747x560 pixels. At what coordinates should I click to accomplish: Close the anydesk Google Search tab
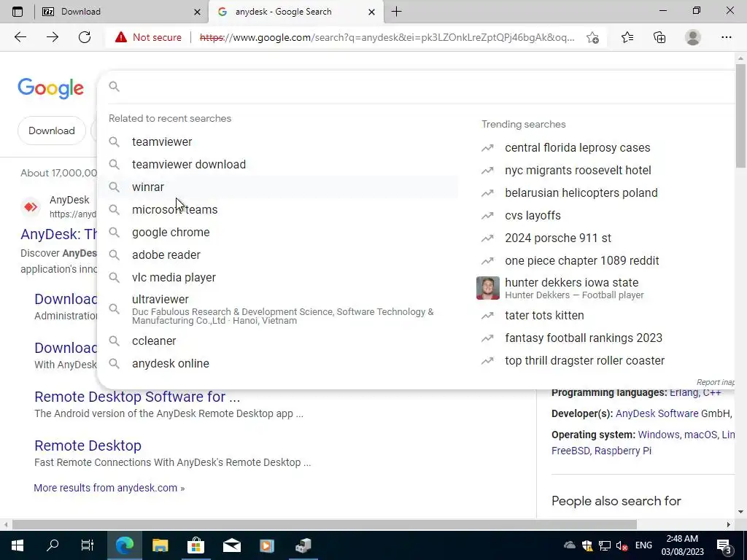click(372, 12)
